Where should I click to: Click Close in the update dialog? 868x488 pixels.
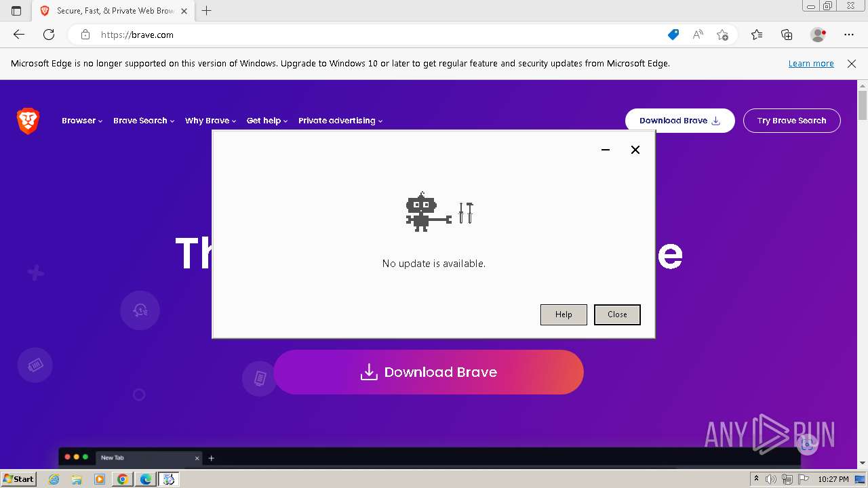pyautogui.click(x=617, y=314)
